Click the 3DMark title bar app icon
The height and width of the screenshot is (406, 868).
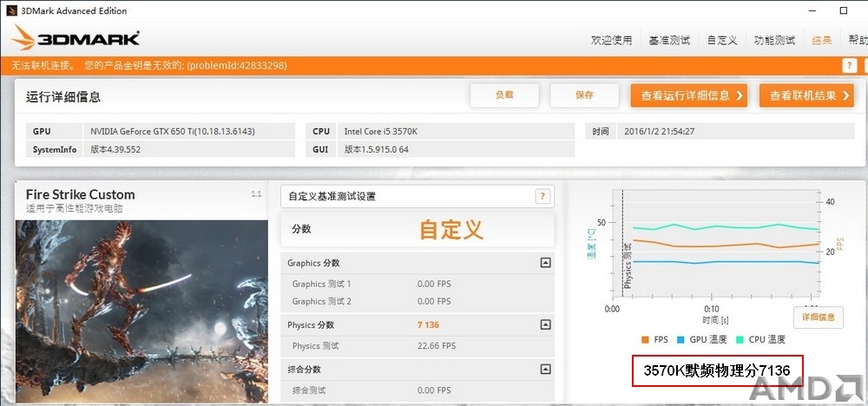click(11, 10)
